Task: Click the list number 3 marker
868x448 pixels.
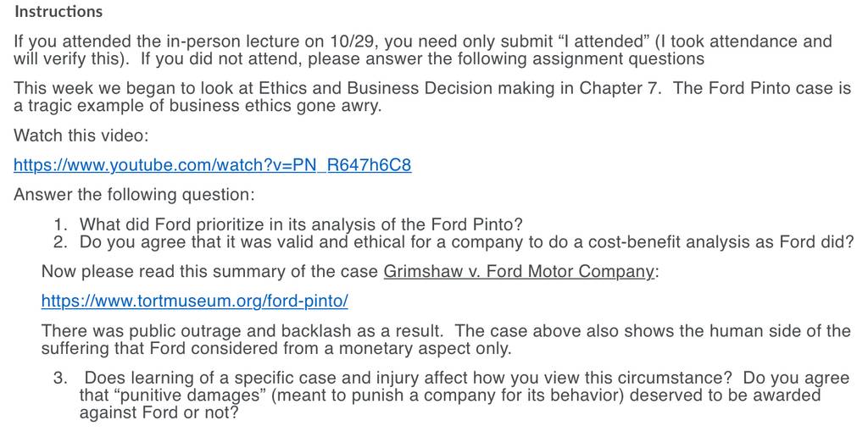Action: click(x=60, y=378)
